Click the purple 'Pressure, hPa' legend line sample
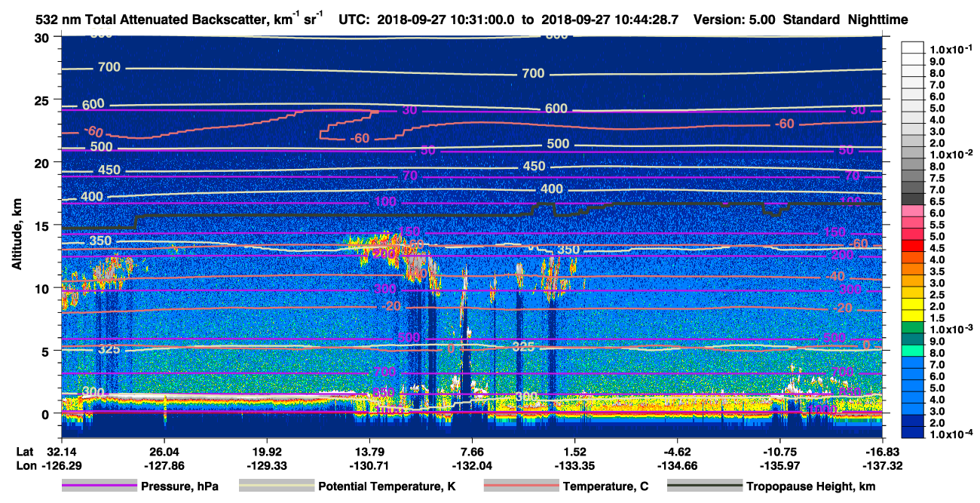 pos(99,486)
